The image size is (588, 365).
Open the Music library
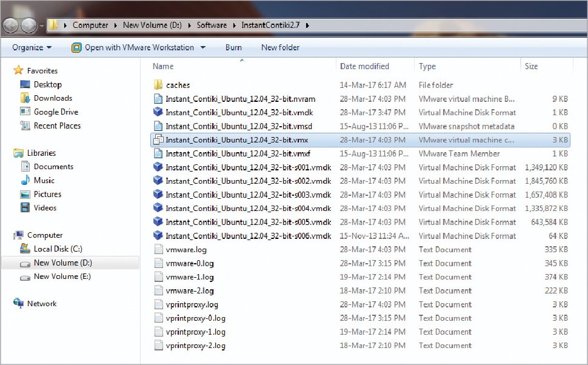coord(44,181)
